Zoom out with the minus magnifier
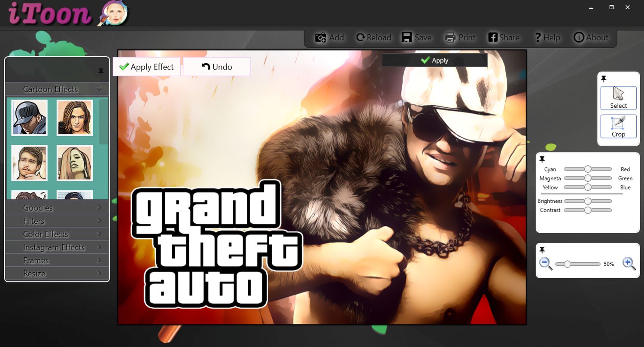 (x=546, y=264)
